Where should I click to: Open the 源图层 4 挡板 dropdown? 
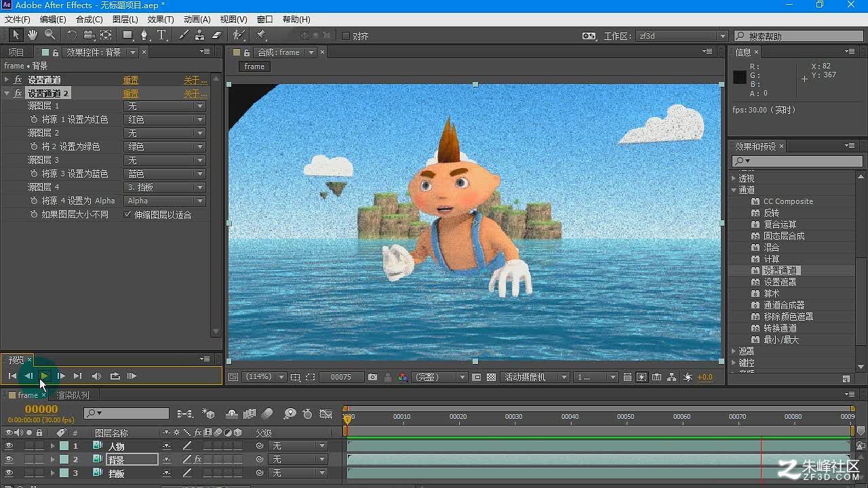click(x=164, y=187)
